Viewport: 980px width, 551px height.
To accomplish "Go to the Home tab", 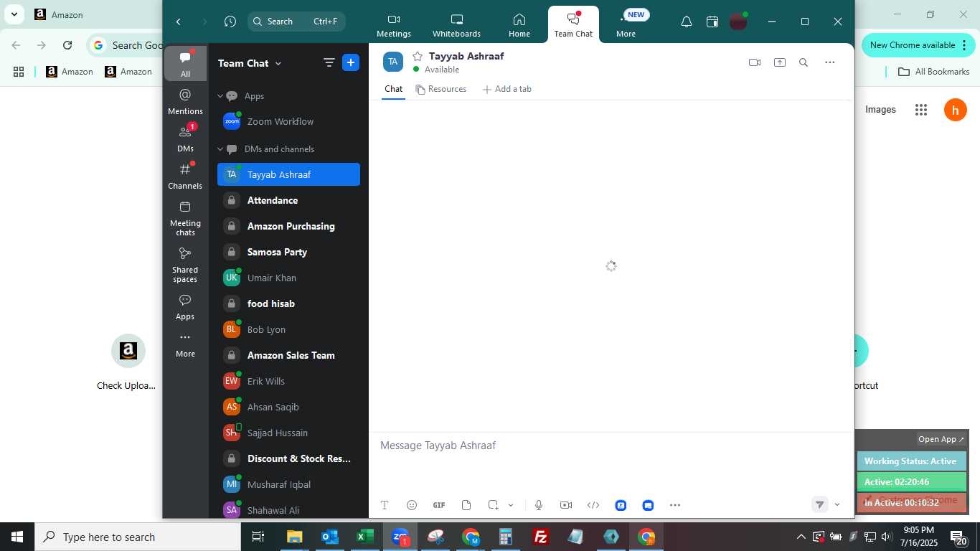I will 519,25.
